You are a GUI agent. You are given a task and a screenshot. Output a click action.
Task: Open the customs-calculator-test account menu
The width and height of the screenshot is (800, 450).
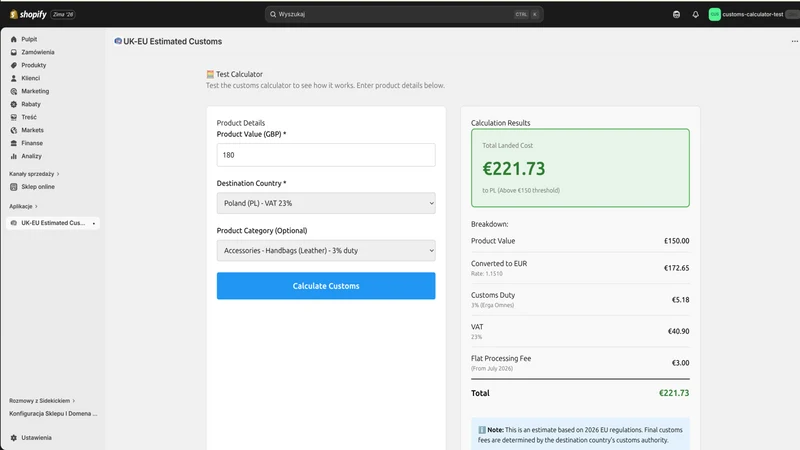click(x=753, y=14)
